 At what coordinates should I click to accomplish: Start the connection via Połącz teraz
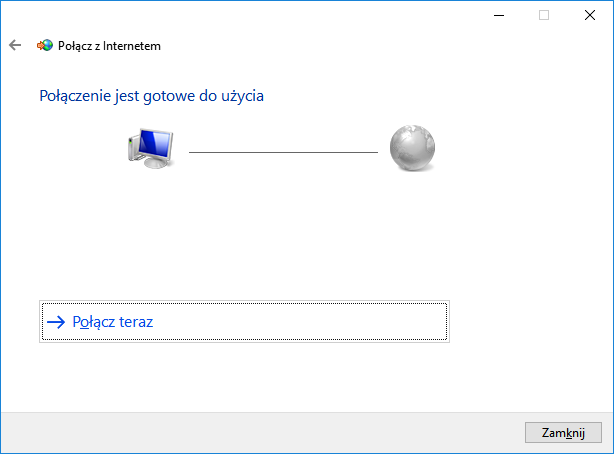pos(113,322)
